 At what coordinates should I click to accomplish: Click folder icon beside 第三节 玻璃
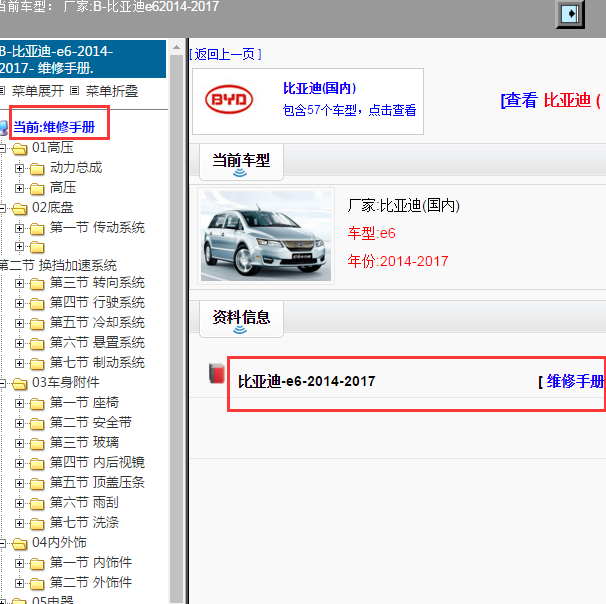click(x=37, y=444)
